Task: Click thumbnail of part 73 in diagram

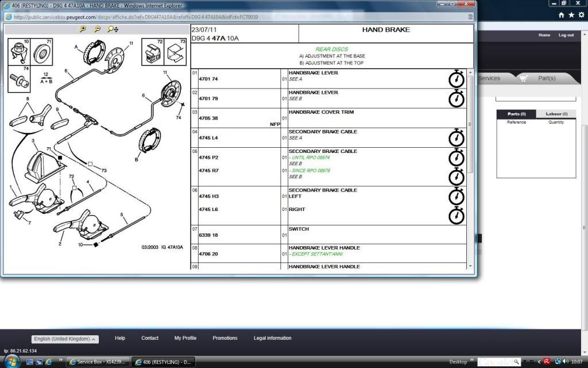Action: 175,51
